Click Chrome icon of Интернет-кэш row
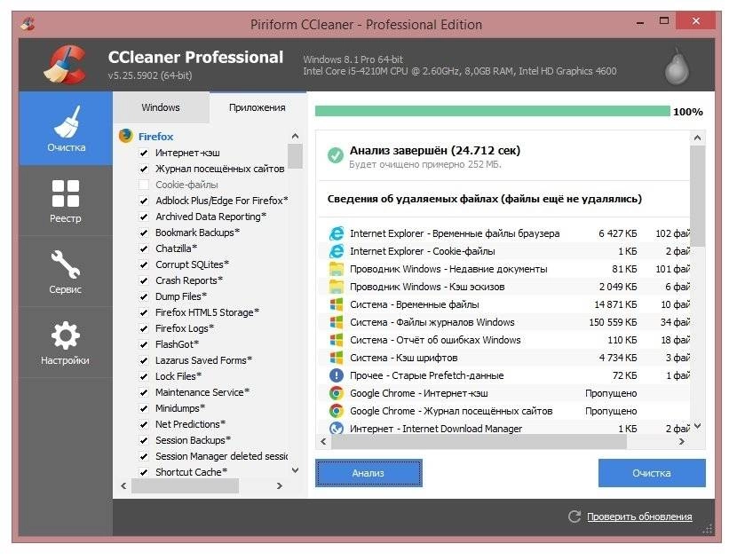The width and height of the screenshot is (737, 560). click(x=336, y=393)
